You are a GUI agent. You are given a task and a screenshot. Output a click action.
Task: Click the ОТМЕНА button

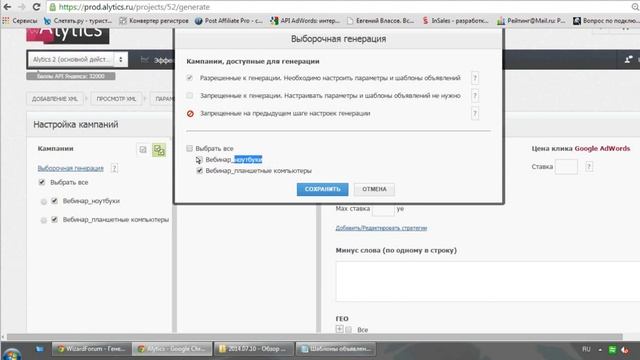(374, 189)
